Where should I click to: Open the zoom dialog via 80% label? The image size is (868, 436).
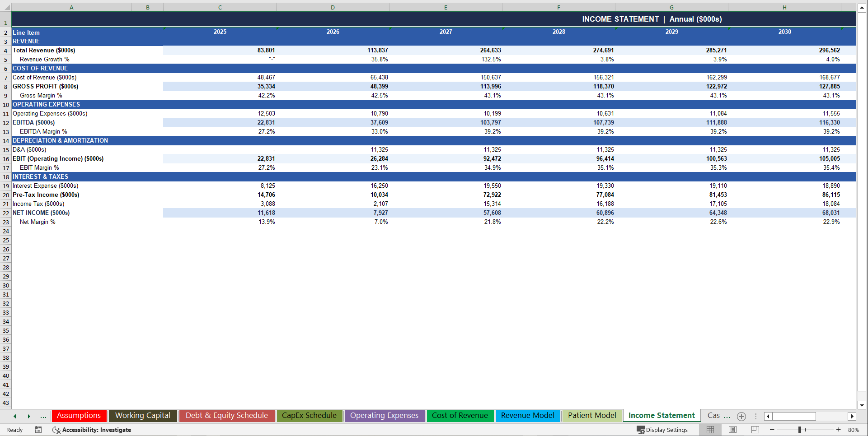(x=854, y=430)
